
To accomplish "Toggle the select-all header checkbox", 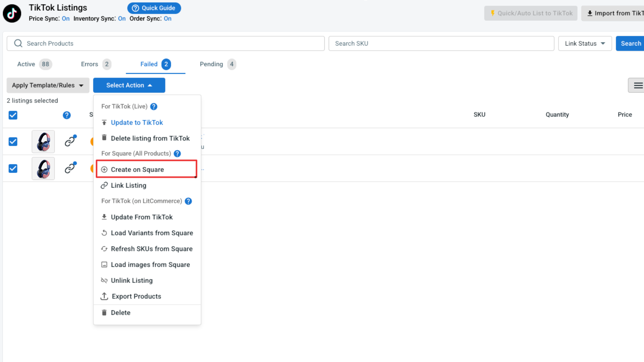I will [x=13, y=115].
